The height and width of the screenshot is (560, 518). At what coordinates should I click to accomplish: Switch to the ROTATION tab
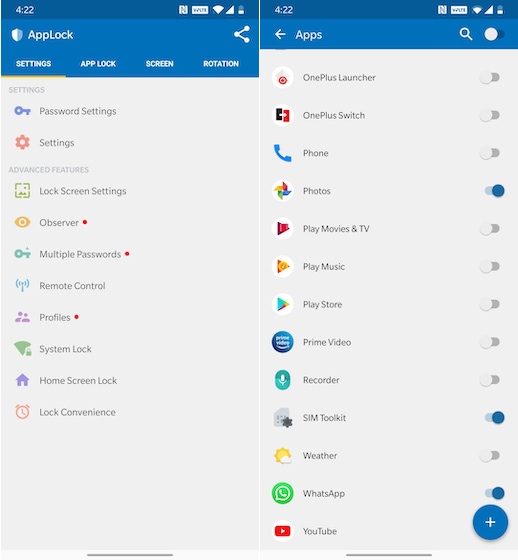tap(221, 64)
